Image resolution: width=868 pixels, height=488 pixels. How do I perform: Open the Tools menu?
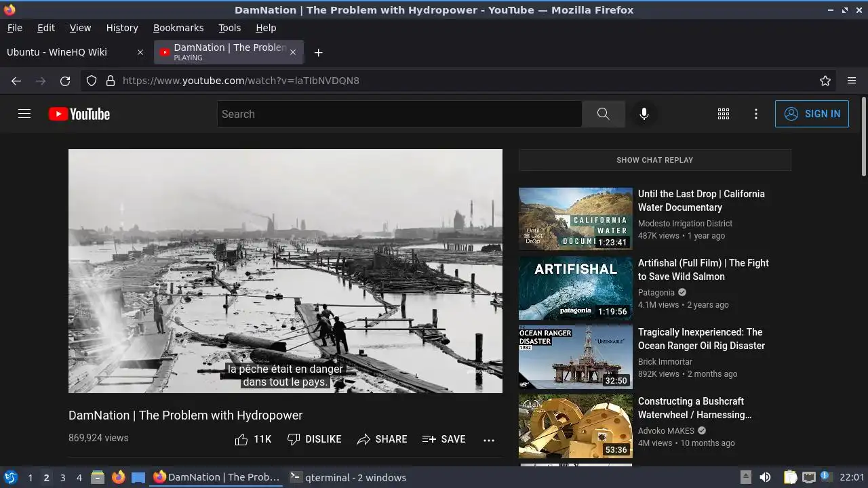(229, 28)
